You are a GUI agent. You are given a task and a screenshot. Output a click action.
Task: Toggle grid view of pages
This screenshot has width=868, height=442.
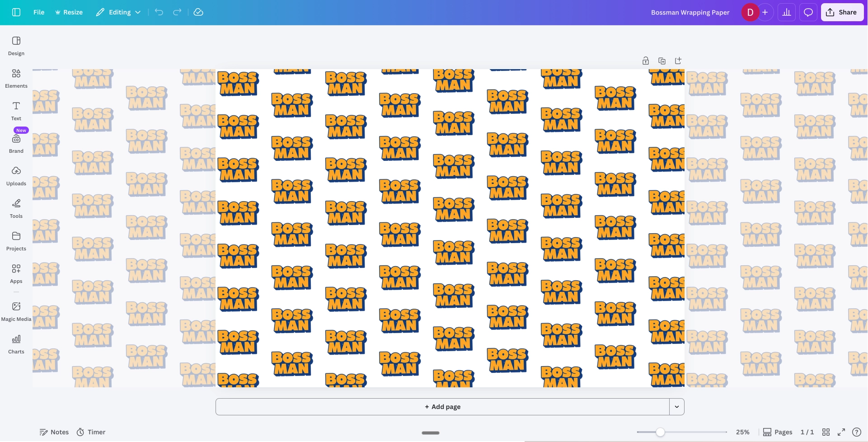[826, 432]
